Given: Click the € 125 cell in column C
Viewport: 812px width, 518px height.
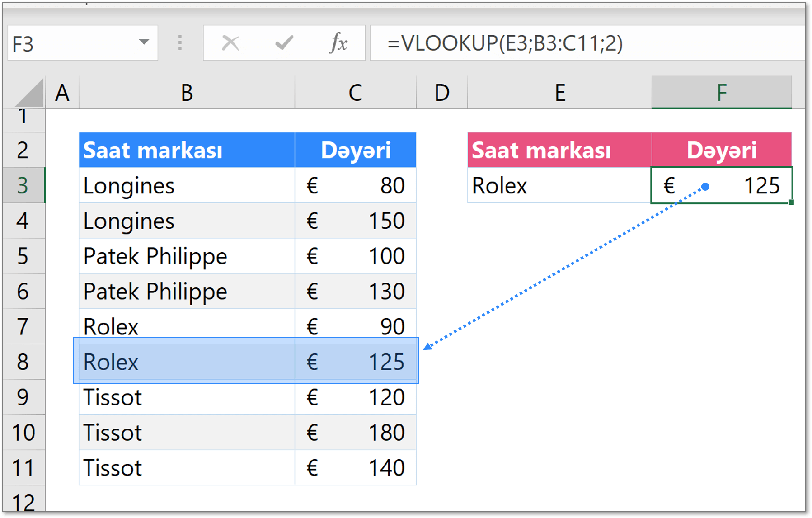Looking at the screenshot, I should point(355,362).
